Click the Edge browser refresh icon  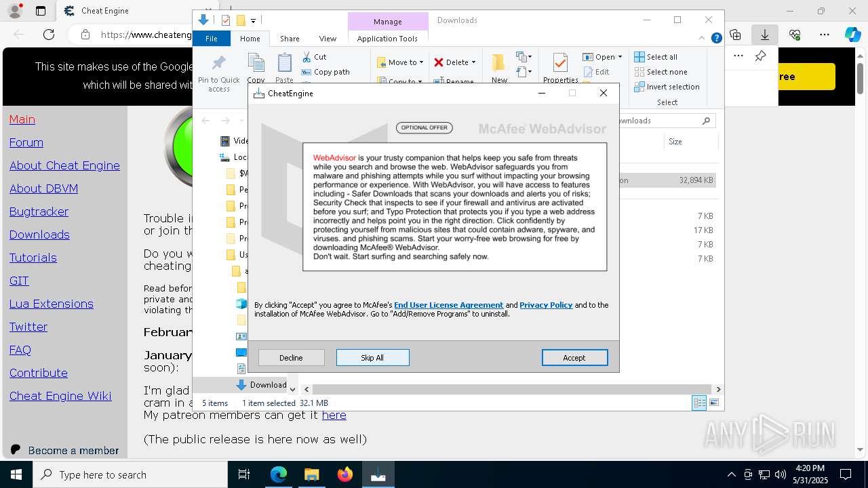coord(49,35)
